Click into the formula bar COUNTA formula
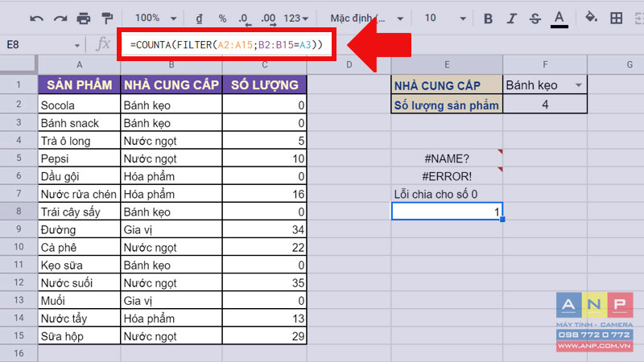Viewport: 644px width, 362px height. pyautogui.click(x=226, y=45)
